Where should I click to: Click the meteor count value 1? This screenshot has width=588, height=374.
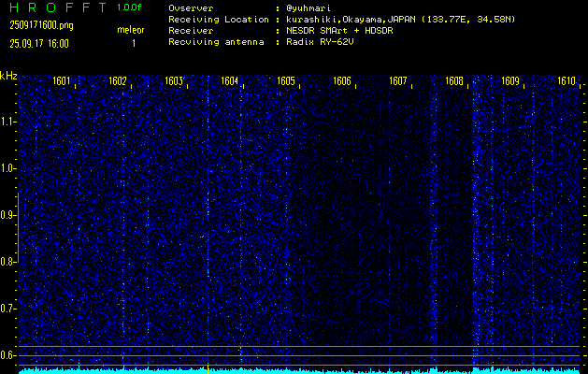point(134,44)
